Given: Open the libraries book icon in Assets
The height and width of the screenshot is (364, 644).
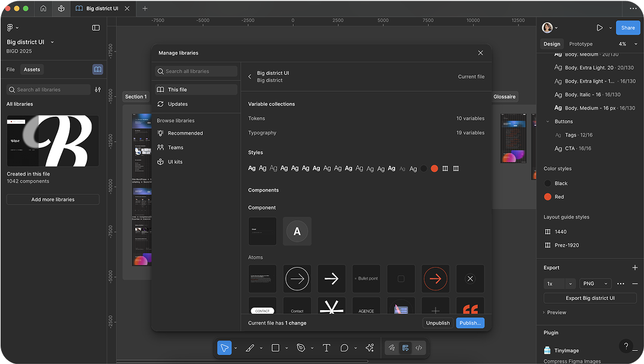Looking at the screenshot, I should [97, 69].
